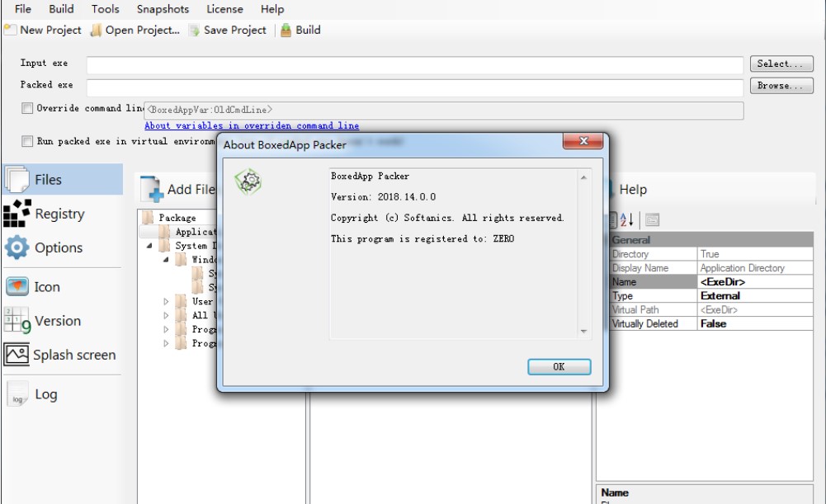Click the New Project toolbar icon
This screenshot has height=504, width=826.
[10, 30]
